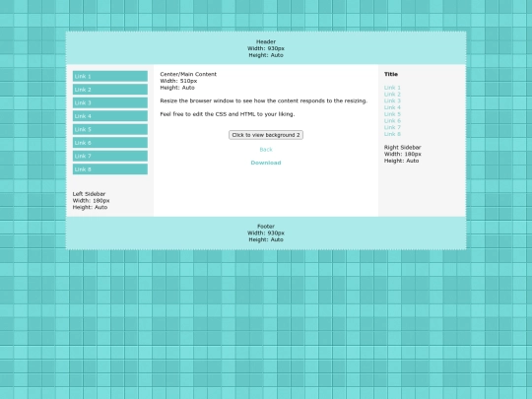This screenshot has height=399, width=532.
Task: Open Link 6 in left sidebar
Action: (x=110, y=143)
